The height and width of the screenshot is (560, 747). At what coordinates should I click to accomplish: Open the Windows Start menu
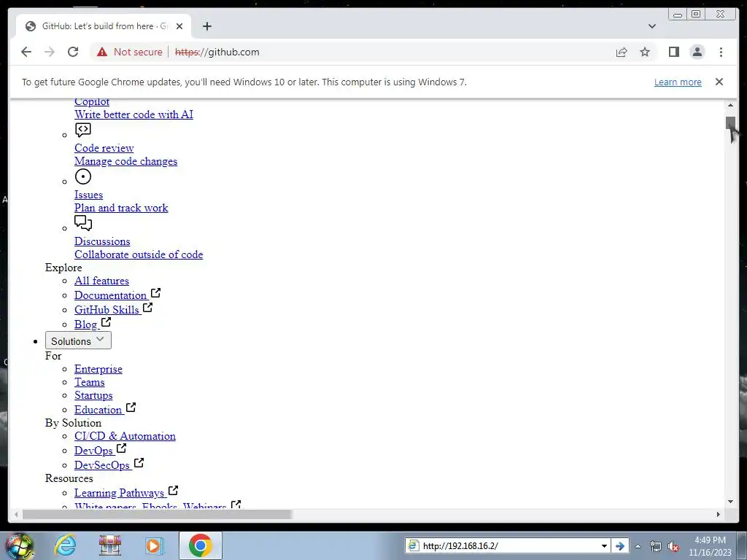(20, 545)
